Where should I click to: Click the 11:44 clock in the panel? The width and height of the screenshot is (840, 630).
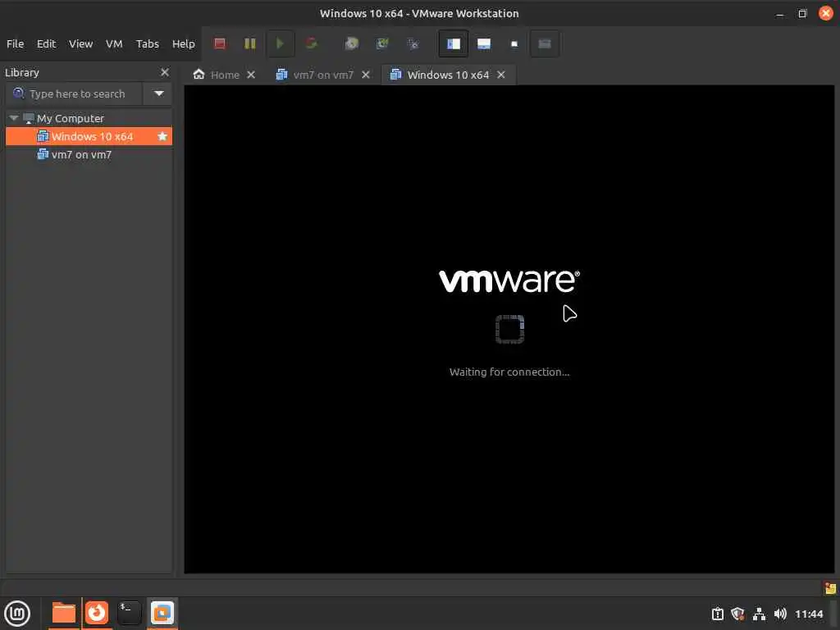(808, 614)
